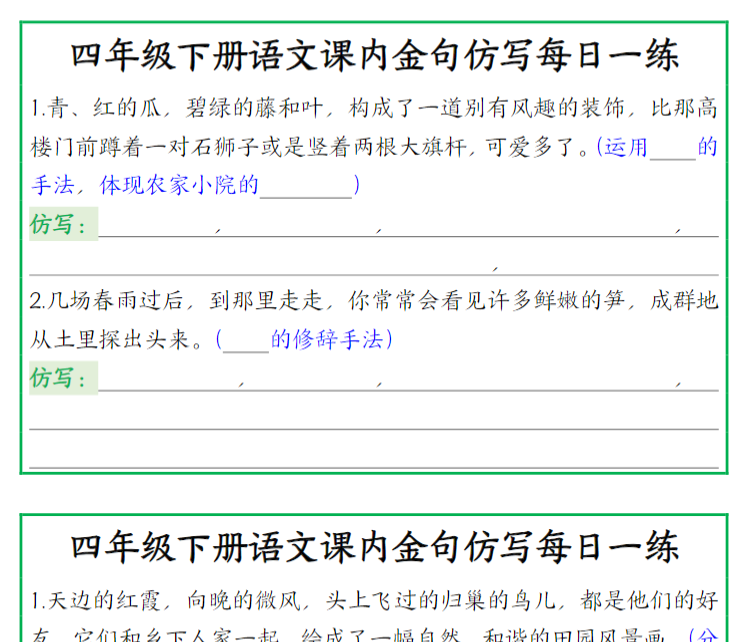Image resolution: width=747 pixels, height=642 pixels.
Task: Click the first worksheet title 四年级下册语文课内金句仿写每日一练
Action: 374,55
